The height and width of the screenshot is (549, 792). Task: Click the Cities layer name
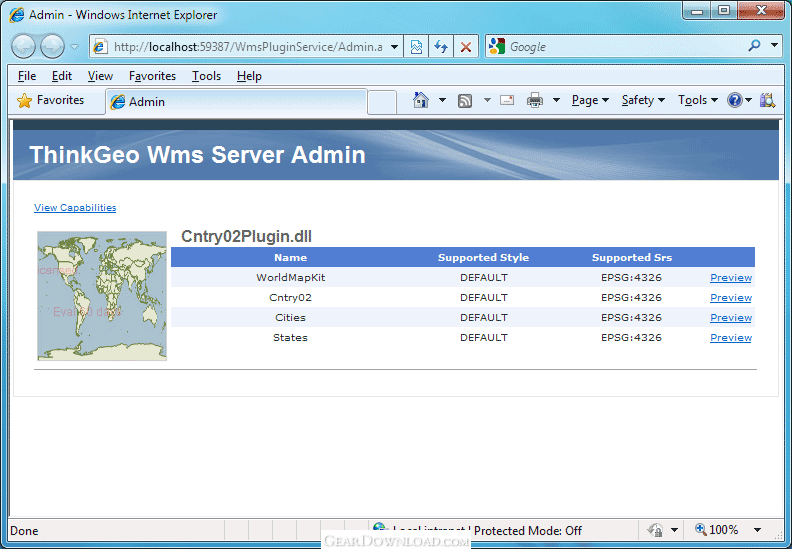point(290,318)
